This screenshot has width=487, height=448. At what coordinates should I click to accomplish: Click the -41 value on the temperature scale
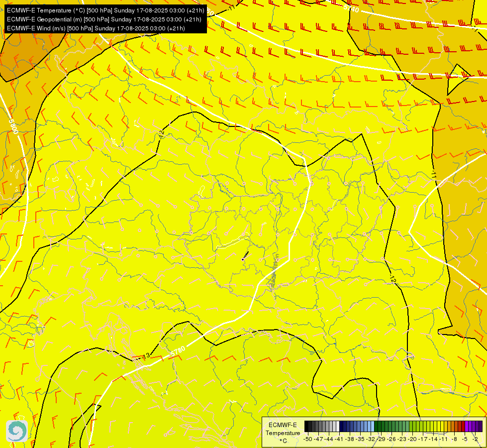339,440
